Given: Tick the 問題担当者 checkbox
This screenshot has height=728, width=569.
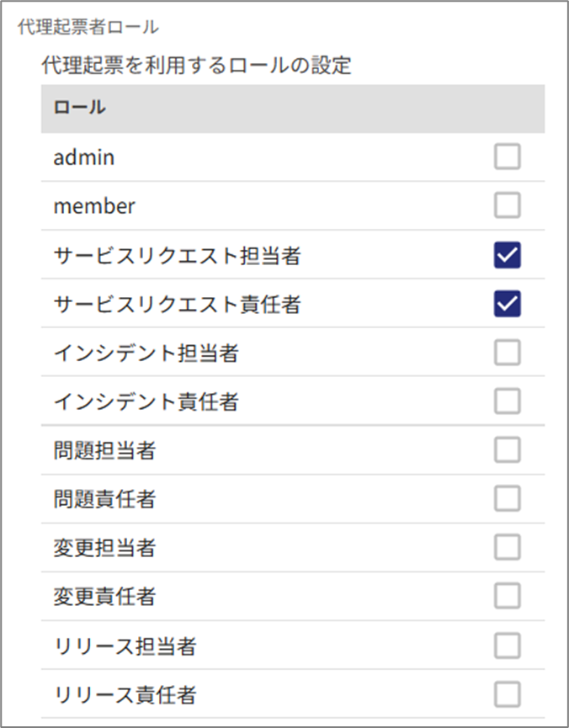Looking at the screenshot, I should tap(507, 450).
